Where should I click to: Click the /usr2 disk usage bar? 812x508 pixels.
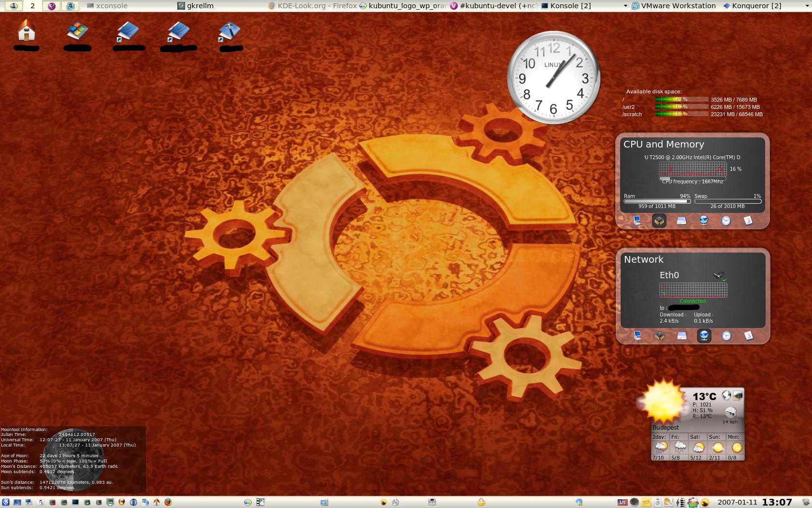click(681, 107)
